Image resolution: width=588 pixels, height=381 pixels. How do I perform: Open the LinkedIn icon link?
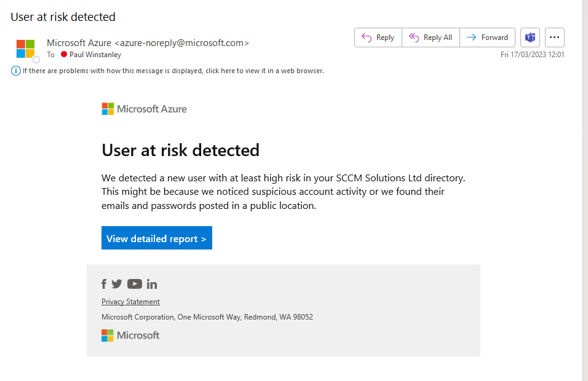pos(152,284)
